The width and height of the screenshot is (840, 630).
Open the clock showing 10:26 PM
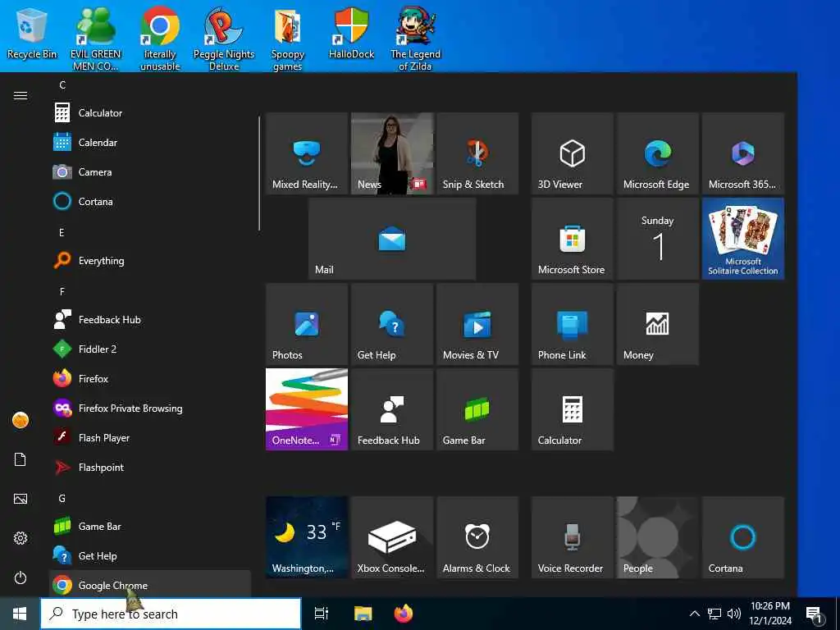click(769, 614)
